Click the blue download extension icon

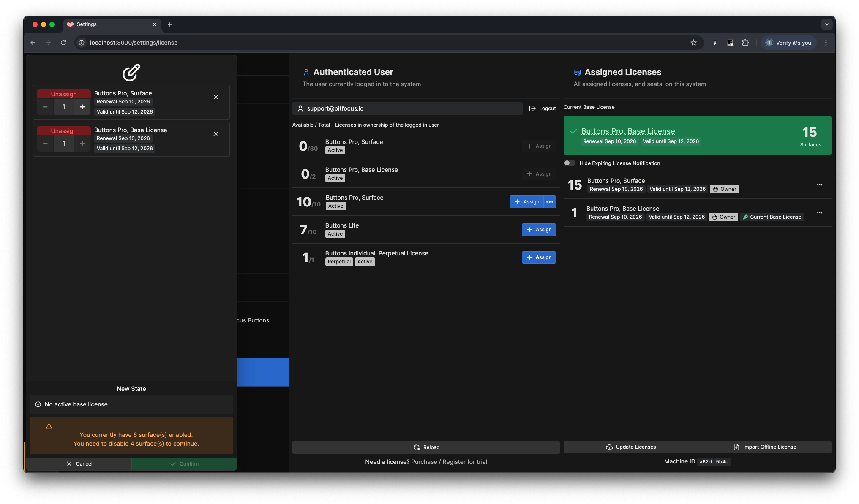(715, 43)
